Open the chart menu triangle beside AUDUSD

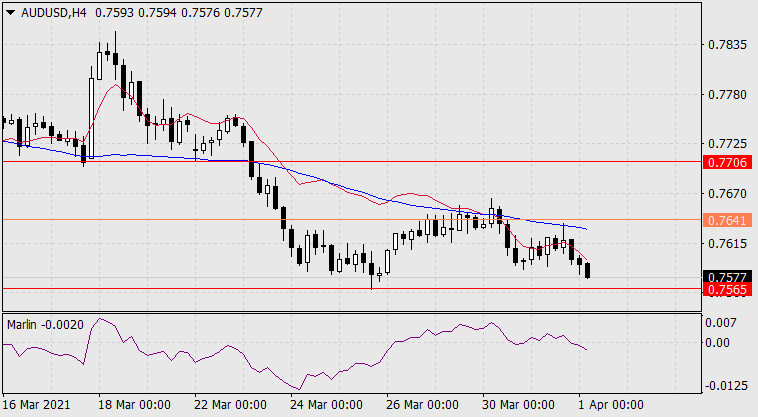tap(11, 13)
